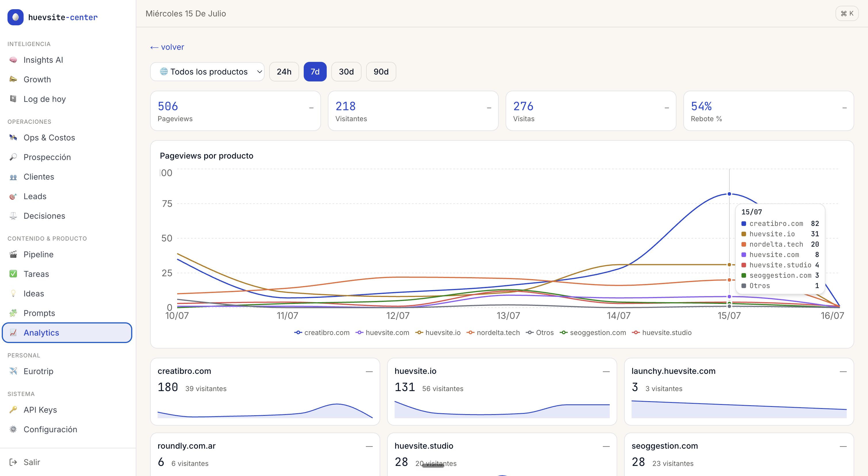This screenshot has width=868, height=476.
Task: Open the Clientes section
Action: [x=67, y=177]
